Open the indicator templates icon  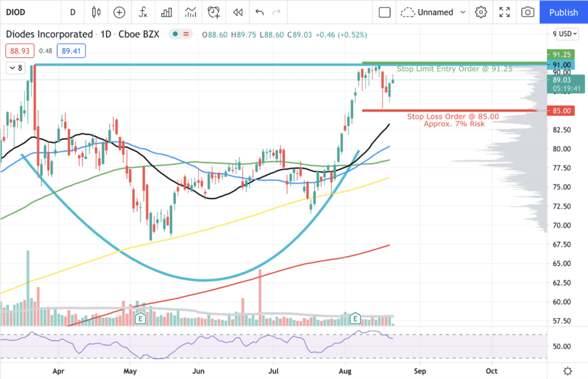point(189,12)
